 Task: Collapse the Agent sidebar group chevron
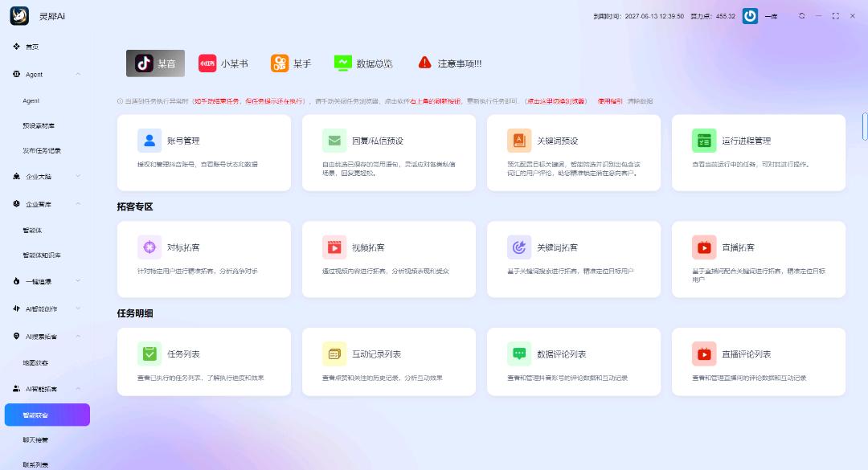coord(78,74)
